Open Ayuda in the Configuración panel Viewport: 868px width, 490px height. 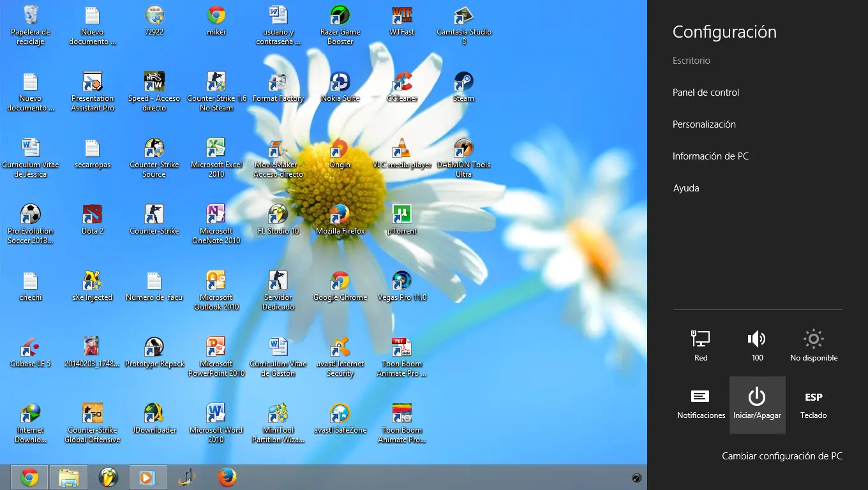(685, 188)
